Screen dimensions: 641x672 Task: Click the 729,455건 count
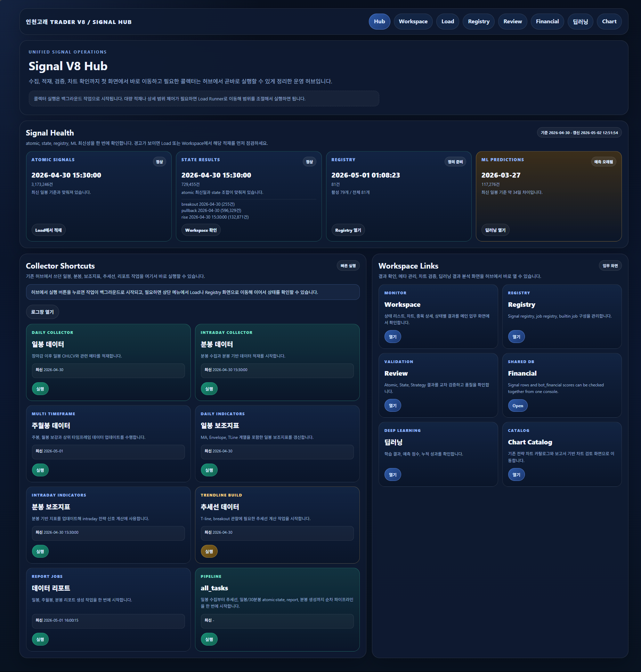190,185
